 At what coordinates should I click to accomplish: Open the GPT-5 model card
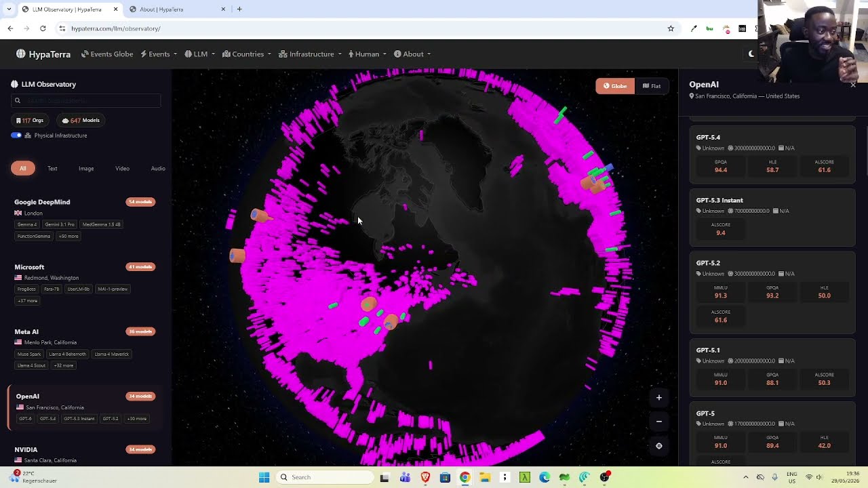coord(772,434)
